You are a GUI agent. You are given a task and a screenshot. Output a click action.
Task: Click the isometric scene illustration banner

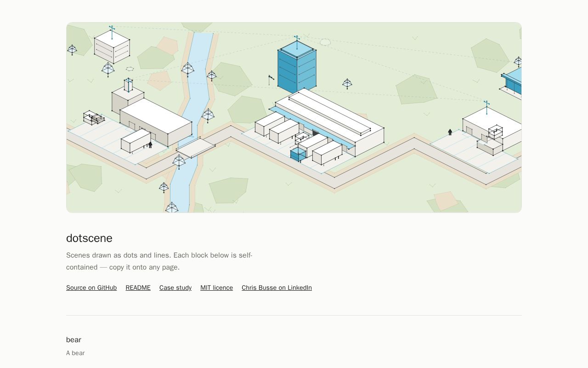(294, 117)
